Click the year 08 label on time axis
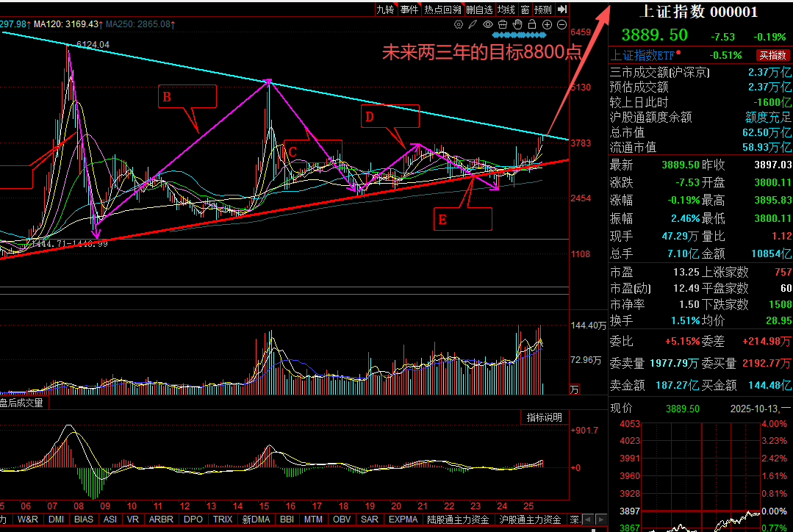This screenshot has height=532, width=793. pyautogui.click(x=79, y=506)
